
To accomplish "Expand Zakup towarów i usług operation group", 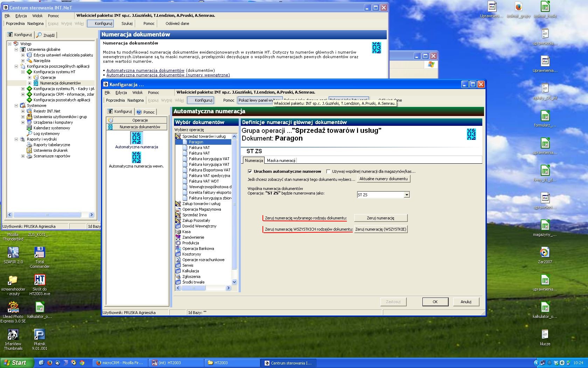I will tap(178, 204).
